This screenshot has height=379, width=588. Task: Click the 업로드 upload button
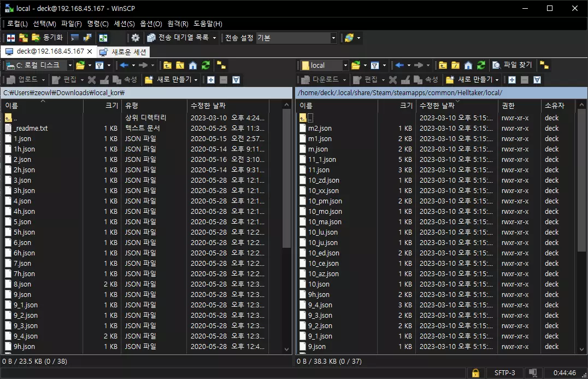[26, 79]
